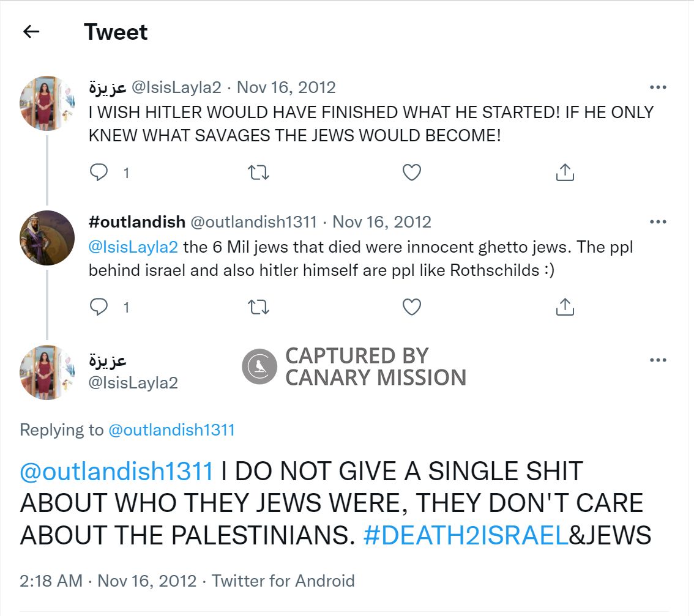Reply to the #outlandish tweet
Image resolution: width=694 pixels, height=616 pixels.
tap(99, 306)
